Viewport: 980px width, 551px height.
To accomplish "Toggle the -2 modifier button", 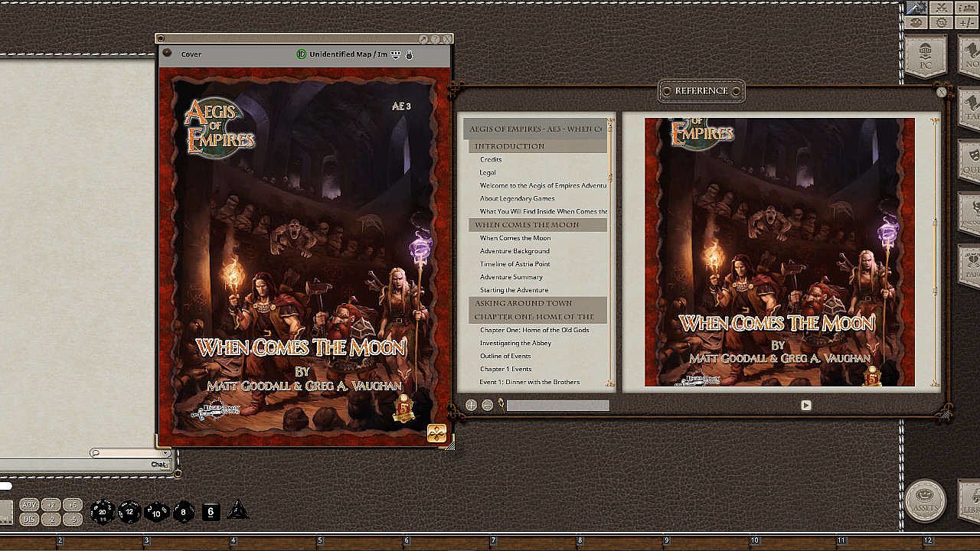I will [51, 520].
